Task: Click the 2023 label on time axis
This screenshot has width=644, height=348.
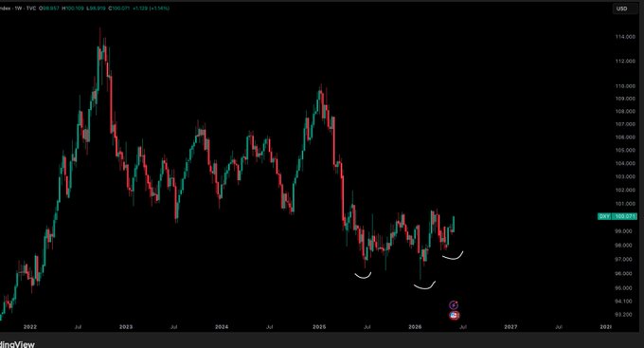Action: 126,327
